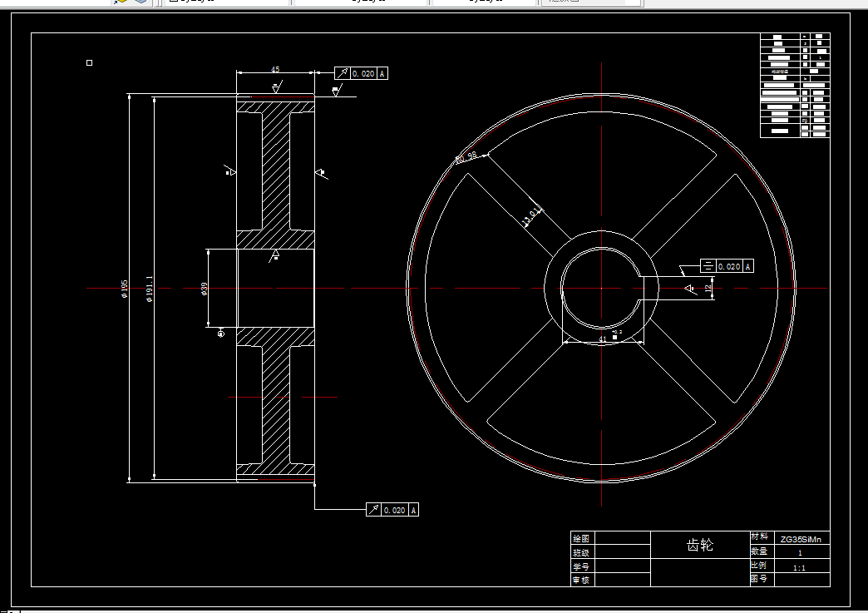Select surface roughness symbol below 45 dimension
This screenshot has height=613, width=868.
pos(277,87)
